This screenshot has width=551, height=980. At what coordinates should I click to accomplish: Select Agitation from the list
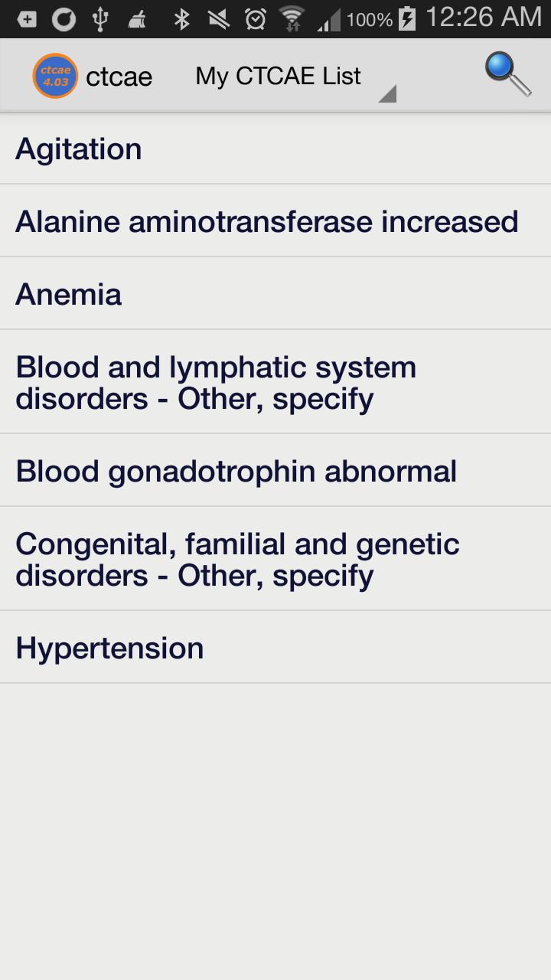tap(275, 149)
